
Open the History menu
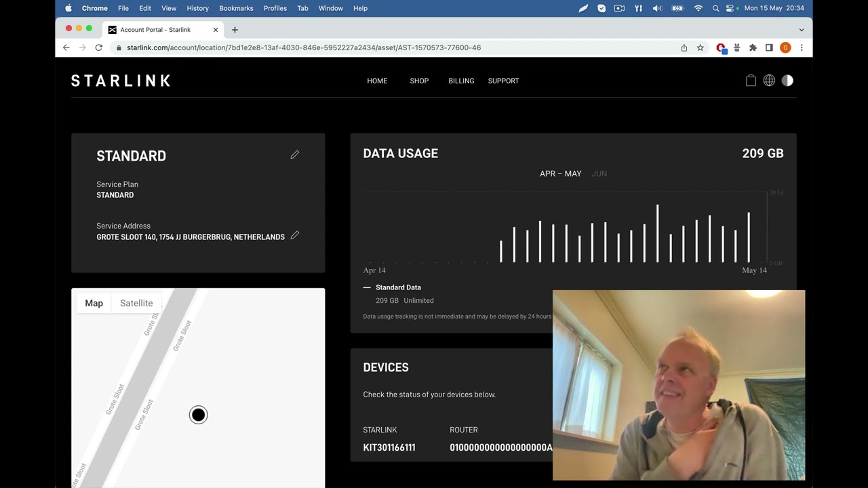pyautogui.click(x=197, y=8)
